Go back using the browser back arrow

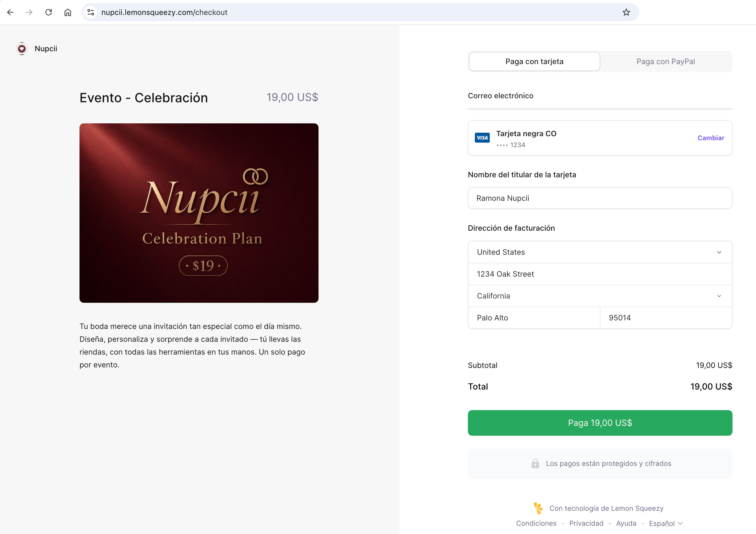tap(10, 12)
